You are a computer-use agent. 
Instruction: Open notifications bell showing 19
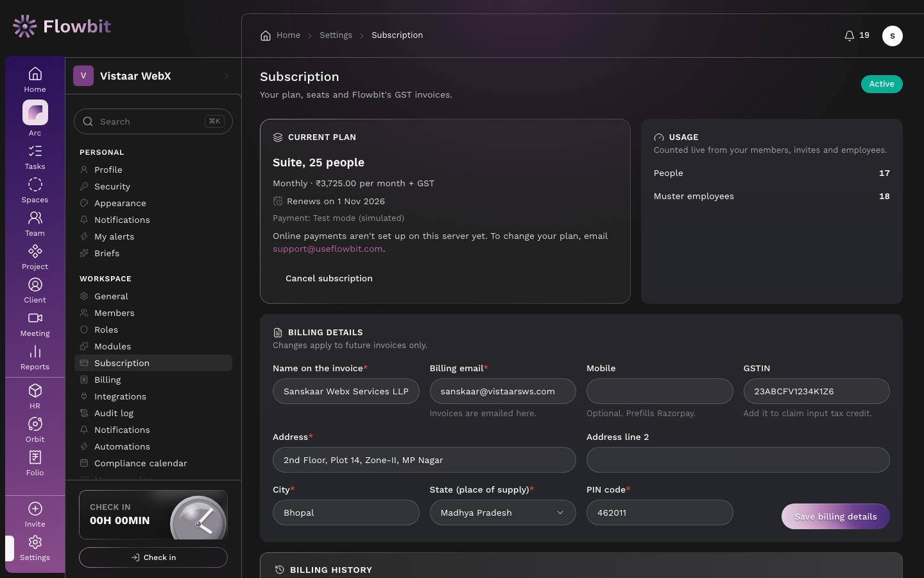pyautogui.click(x=857, y=35)
